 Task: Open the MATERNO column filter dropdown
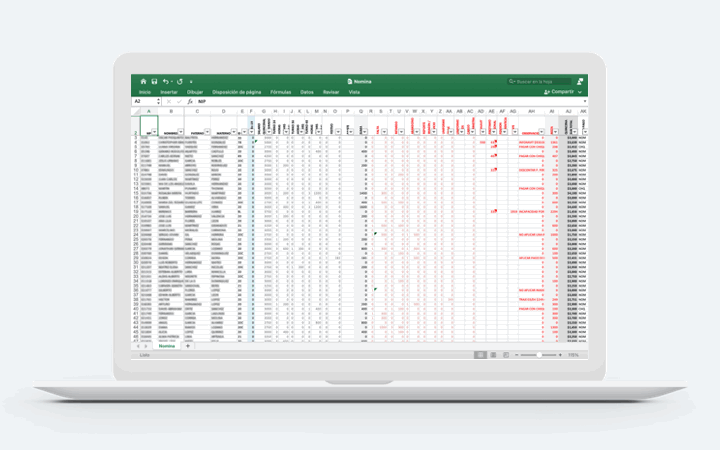point(234,132)
